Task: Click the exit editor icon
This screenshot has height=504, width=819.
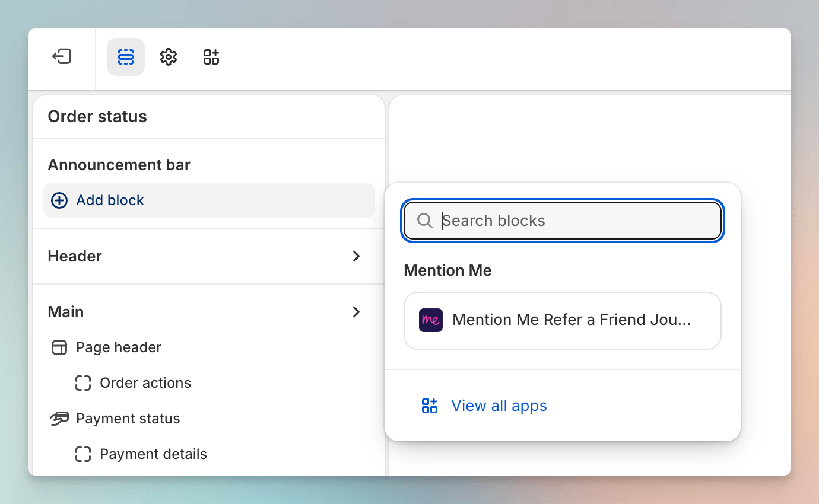Action: click(62, 57)
